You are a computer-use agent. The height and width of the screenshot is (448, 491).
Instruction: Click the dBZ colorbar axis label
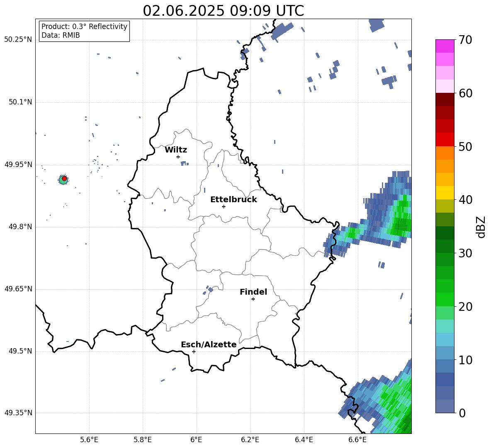(x=481, y=227)
